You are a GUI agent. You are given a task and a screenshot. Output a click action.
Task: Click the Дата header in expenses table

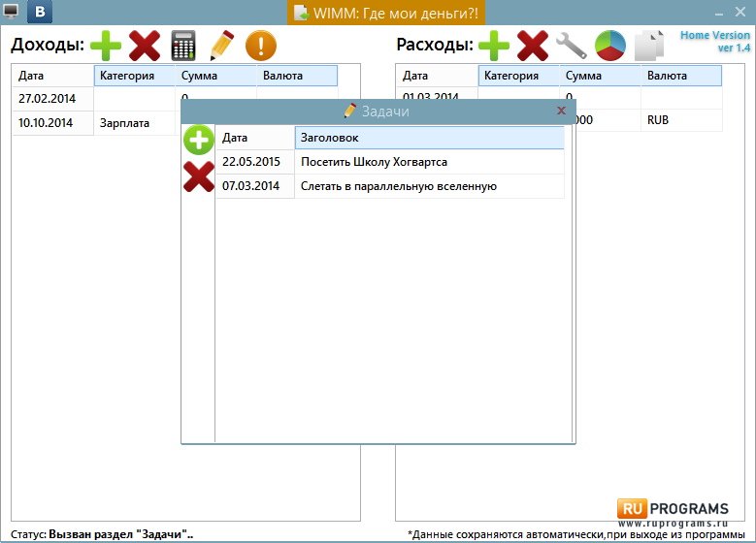coord(437,76)
